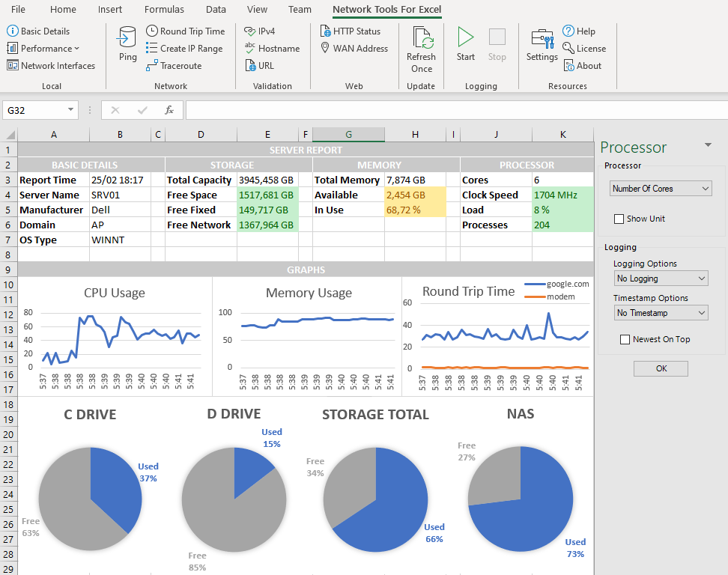728x575 pixels.
Task: Expand the Name Box dropdown arrow
Action: [70, 110]
